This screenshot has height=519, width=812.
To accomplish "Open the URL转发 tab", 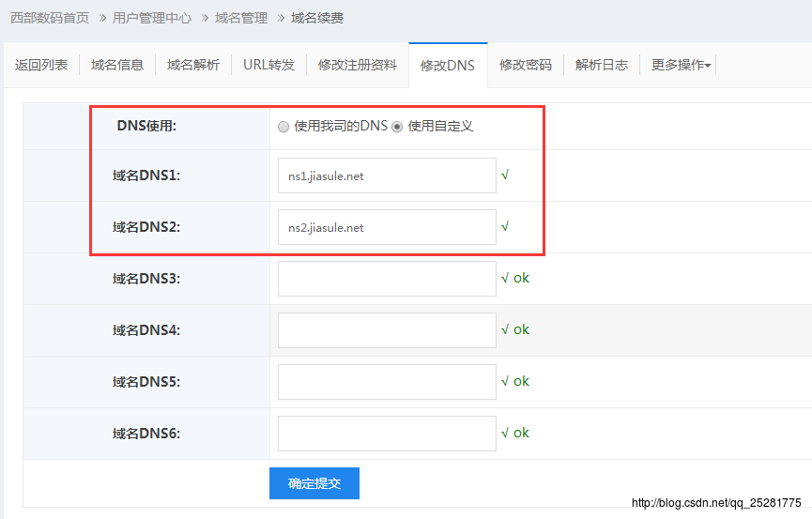I will [268, 65].
